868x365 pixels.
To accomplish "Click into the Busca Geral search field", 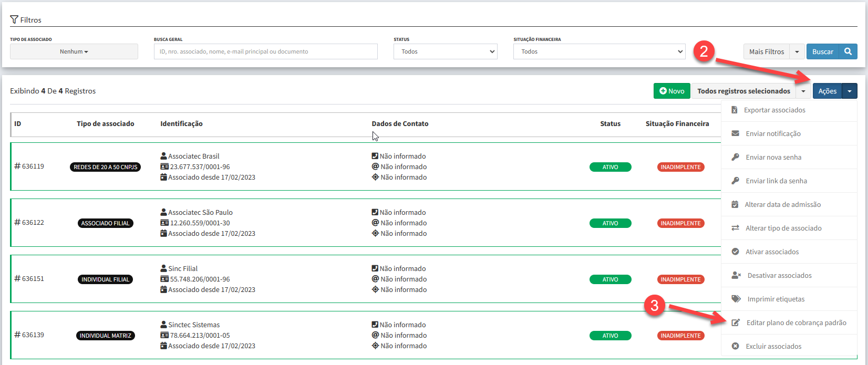I will (265, 51).
